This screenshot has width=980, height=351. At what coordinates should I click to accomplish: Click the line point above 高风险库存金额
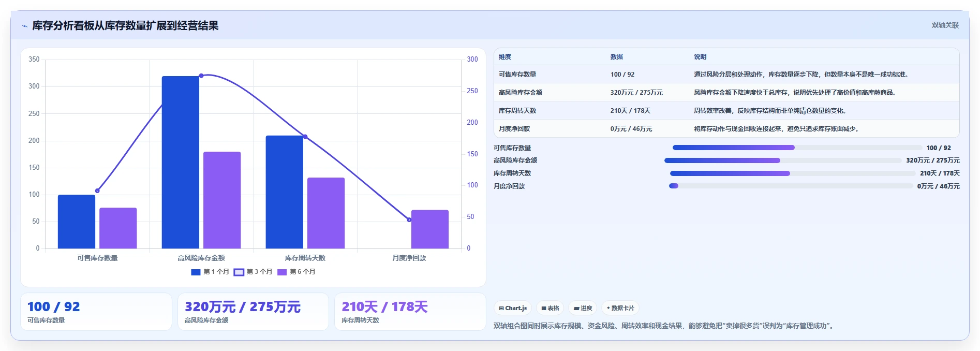(x=201, y=76)
